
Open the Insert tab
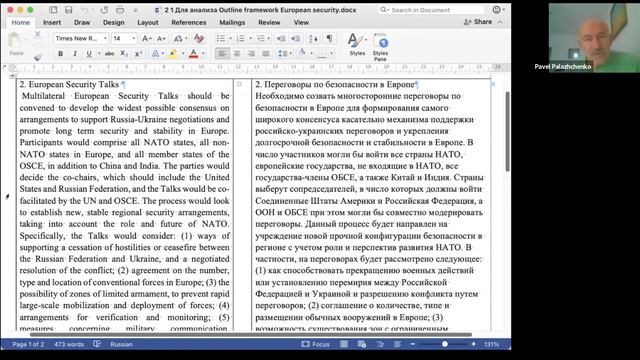[52, 22]
